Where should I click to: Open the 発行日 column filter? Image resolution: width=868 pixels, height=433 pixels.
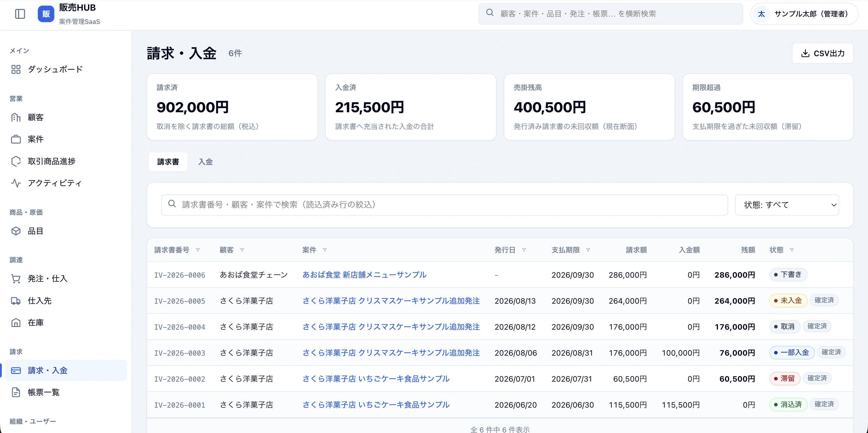(524, 250)
